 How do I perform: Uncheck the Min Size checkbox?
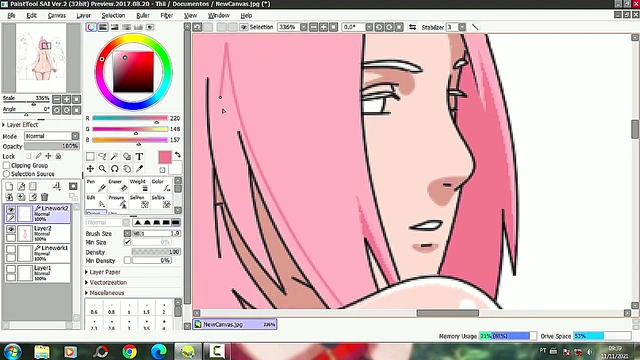coord(127,242)
